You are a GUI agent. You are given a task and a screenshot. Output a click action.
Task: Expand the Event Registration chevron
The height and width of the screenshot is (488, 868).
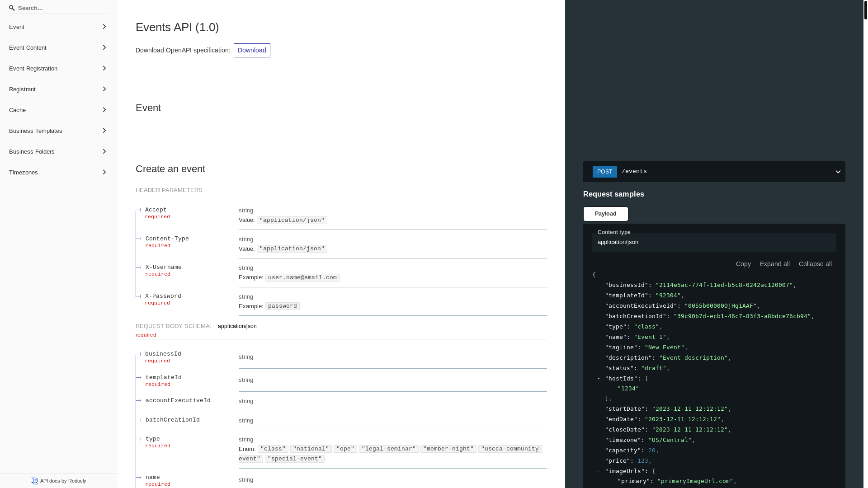pos(104,68)
